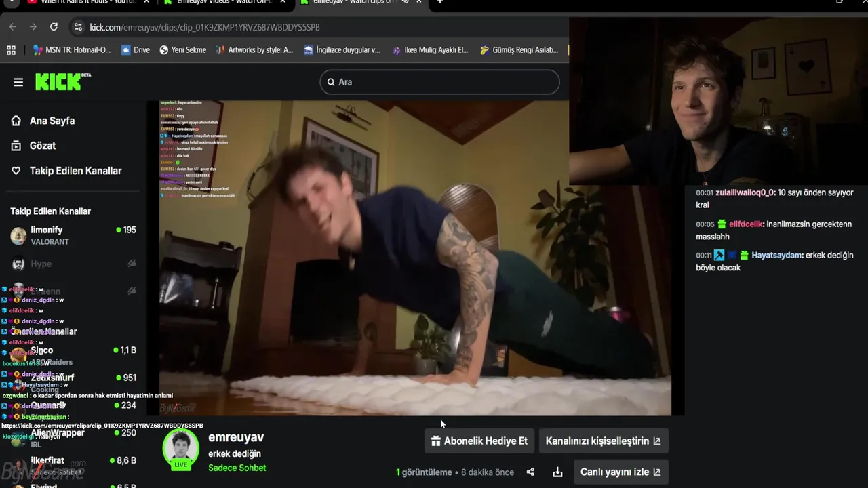This screenshot has width=868, height=488.
Task: Click elifdcelik username in clip chat
Action: [747, 224]
